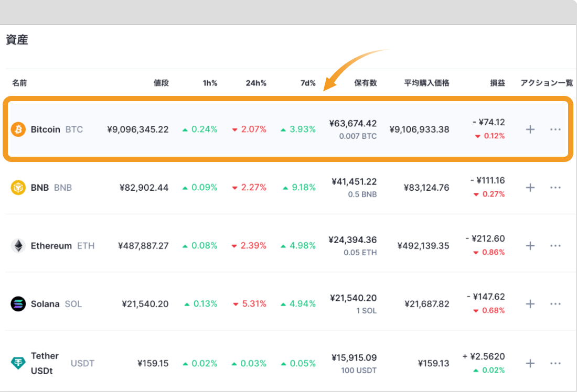
Task: Open the more options menu for Ethereum
Action: coord(555,246)
